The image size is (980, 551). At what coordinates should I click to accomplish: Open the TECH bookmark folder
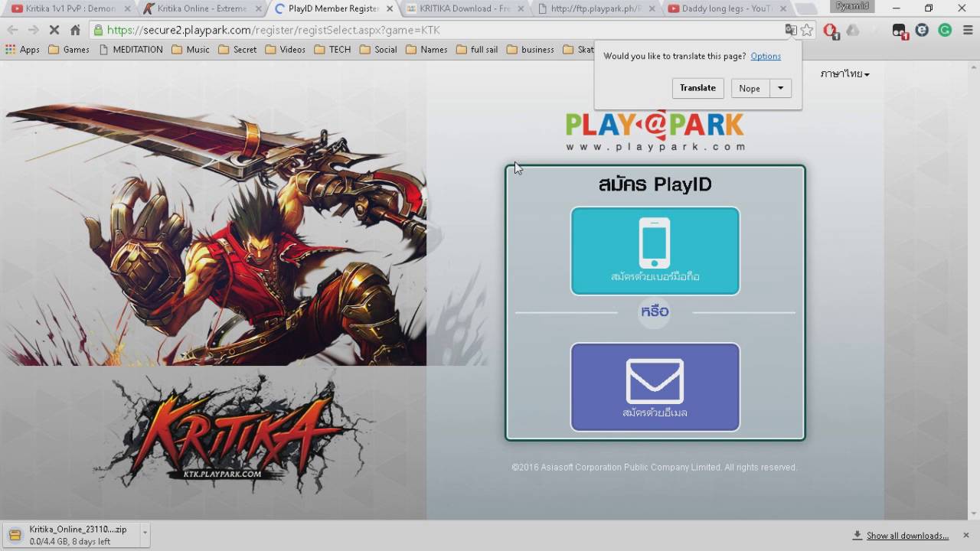pos(332,50)
